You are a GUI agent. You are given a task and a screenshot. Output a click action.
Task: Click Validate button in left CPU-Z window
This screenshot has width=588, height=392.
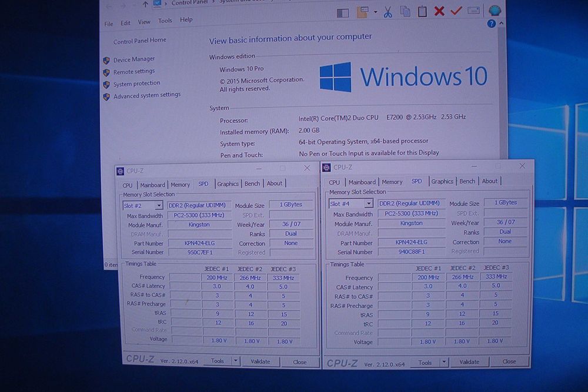(260, 361)
